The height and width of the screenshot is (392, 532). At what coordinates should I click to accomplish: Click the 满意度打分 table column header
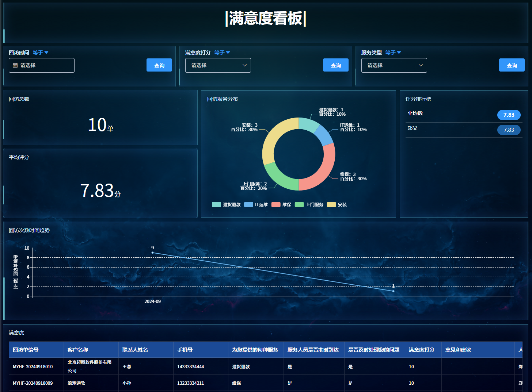(x=421, y=350)
